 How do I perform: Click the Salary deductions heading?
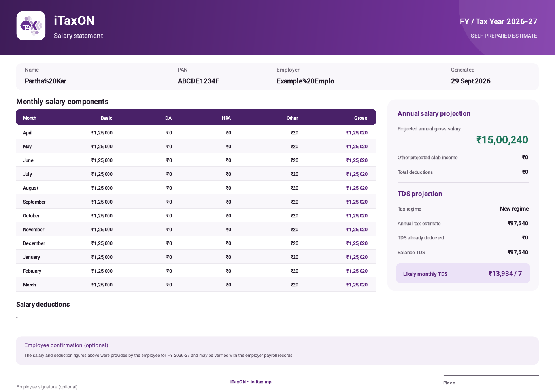click(43, 304)
